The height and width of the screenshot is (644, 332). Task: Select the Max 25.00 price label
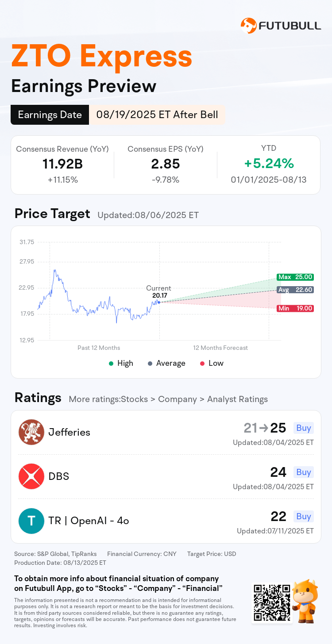(295, 277)
